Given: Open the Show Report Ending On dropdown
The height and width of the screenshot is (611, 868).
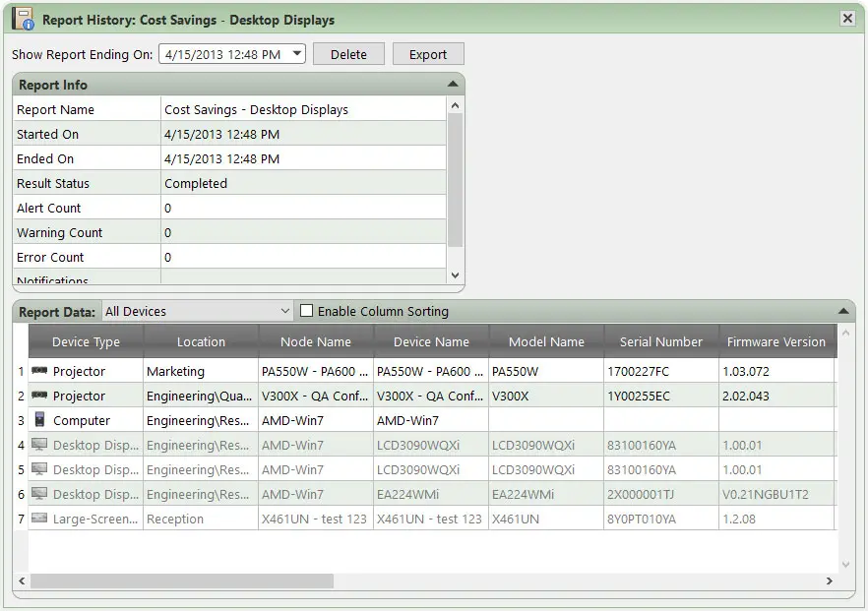Looking at the screenshot, I should (298, 54).
